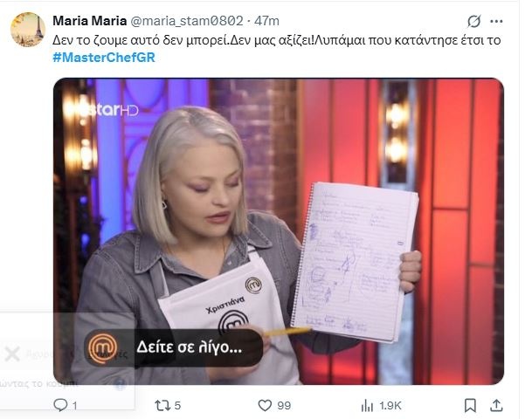
Task: Open the three-dot more options menu
Action: [x=496, y=21]
